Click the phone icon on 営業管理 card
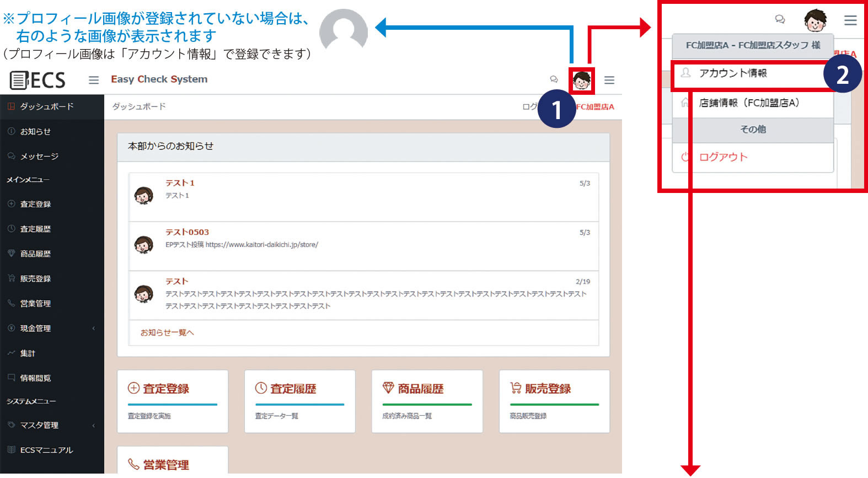Screen dimensions: 868x478 coord(133,464)
